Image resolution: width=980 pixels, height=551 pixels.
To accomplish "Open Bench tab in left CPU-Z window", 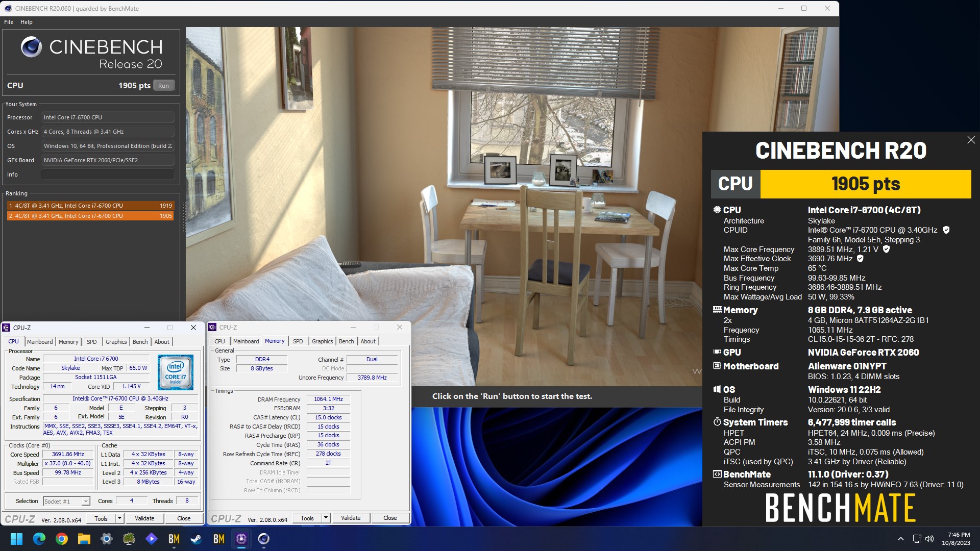I will [x=140, y=342].
